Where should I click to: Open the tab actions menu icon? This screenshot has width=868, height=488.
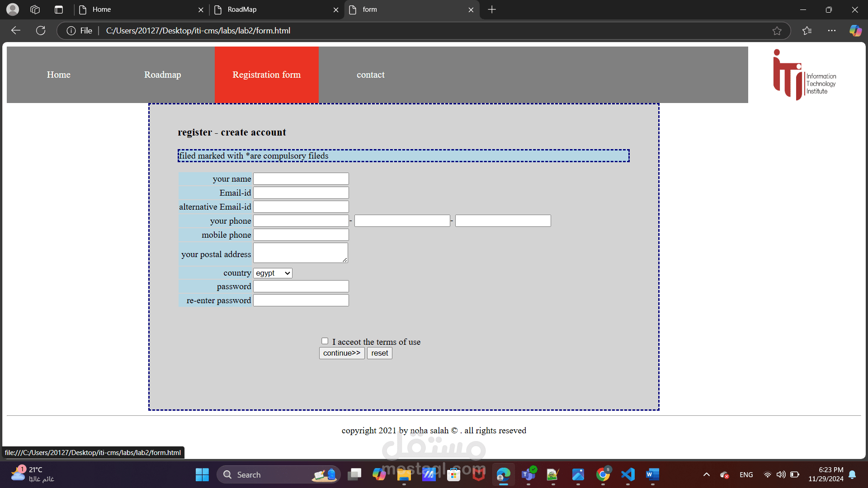tap(59, 9)
